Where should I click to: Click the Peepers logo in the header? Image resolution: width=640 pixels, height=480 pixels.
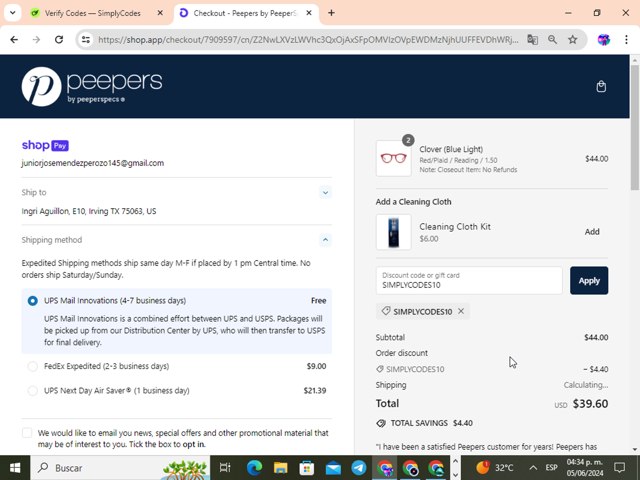(92, 87)
